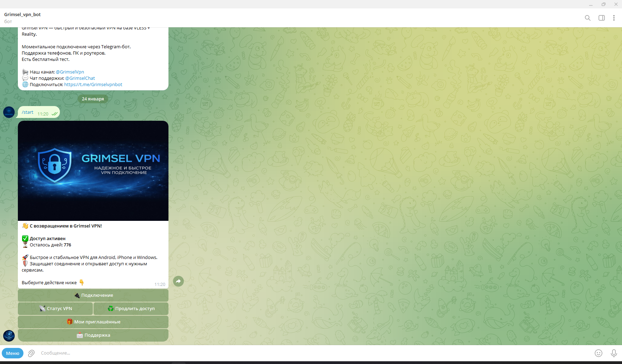
Task: Minimize the Telegram window
Action: [591, 4]
